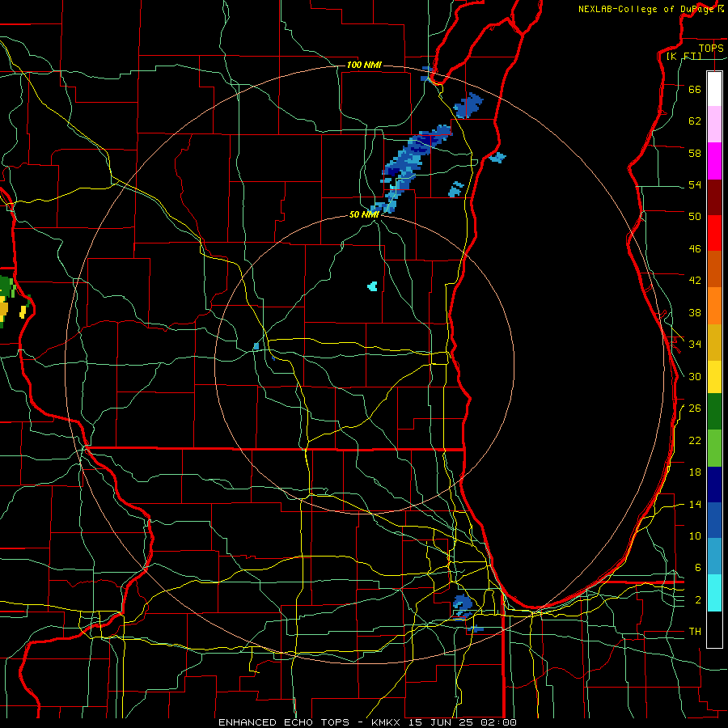
Task: Click the light pink legend color block
Action: pos(714,125)
